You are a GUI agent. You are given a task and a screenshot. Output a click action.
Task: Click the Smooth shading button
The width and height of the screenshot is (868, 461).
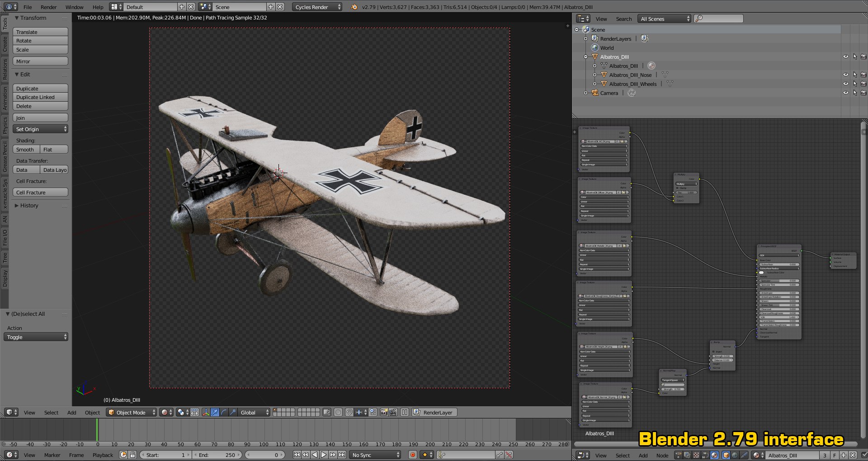pyautogui.click(x=27, y=149)
